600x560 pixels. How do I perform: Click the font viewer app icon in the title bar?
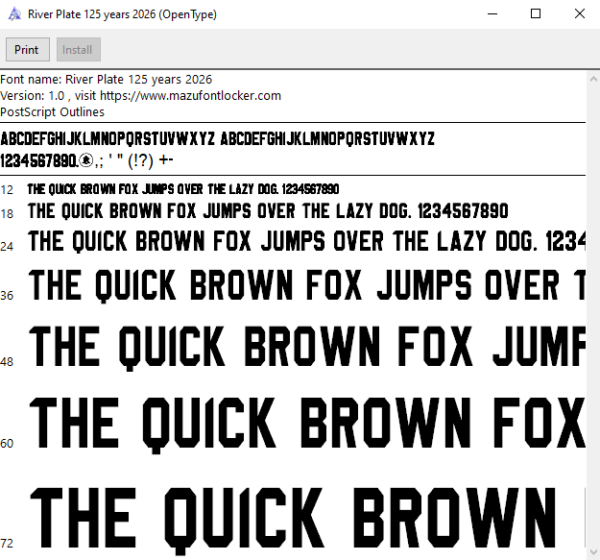pyautogui.click(x=15, y=14)
